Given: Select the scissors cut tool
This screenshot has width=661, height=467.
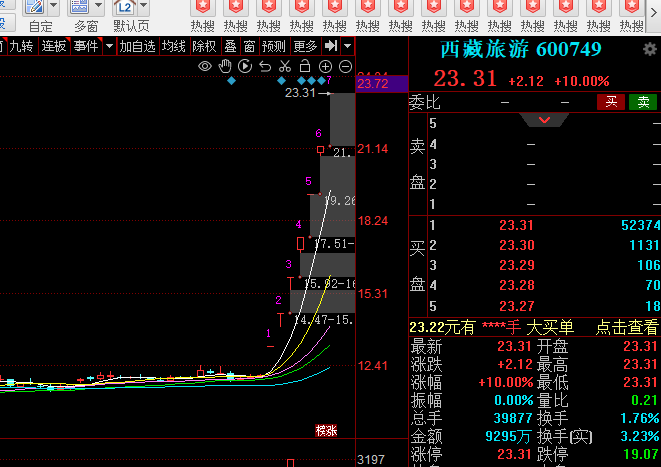Looking at the screenshot, I should tap(285, 66).
